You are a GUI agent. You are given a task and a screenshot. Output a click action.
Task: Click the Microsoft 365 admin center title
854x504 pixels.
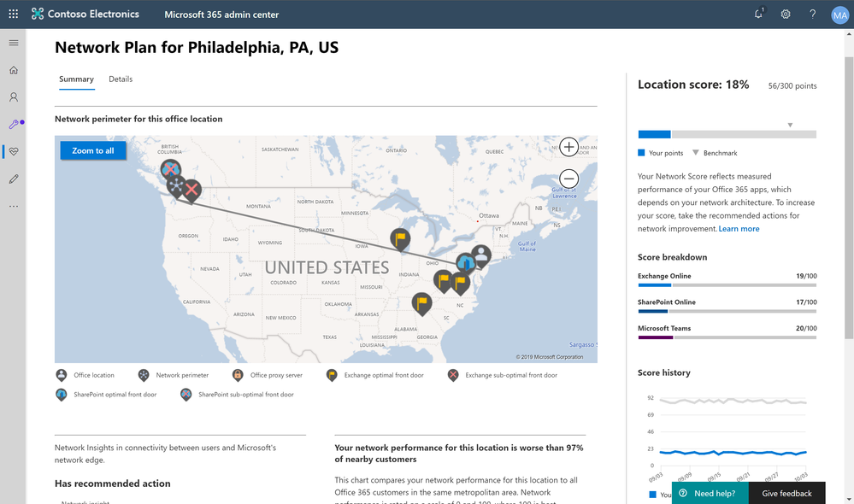click(221, 15)
